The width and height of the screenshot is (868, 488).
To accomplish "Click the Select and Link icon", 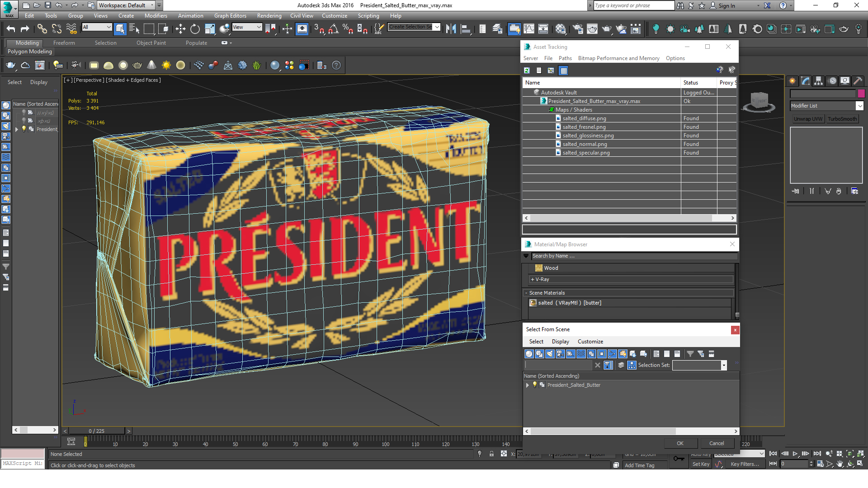I will click(42, 29).
